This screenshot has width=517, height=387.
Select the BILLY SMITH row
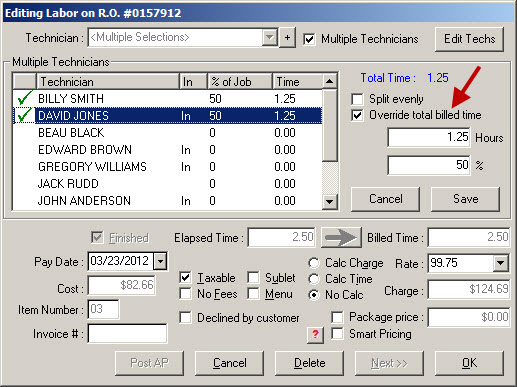(x=167, y=99)
